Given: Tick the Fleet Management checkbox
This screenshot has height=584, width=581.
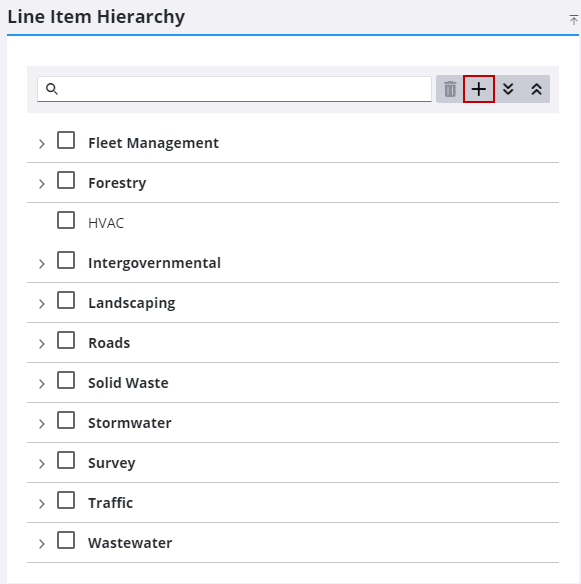Looking at the screenshot, I should [66, 140].
